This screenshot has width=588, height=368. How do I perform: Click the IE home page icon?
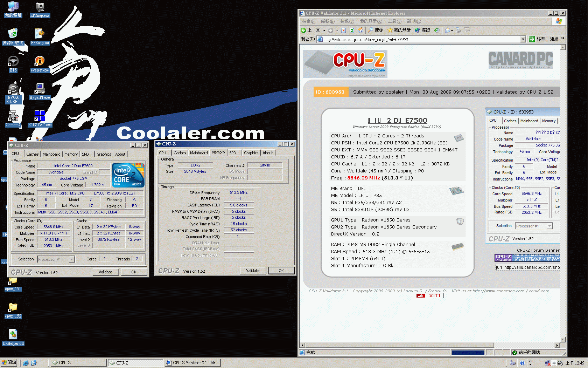click(360, 30)
